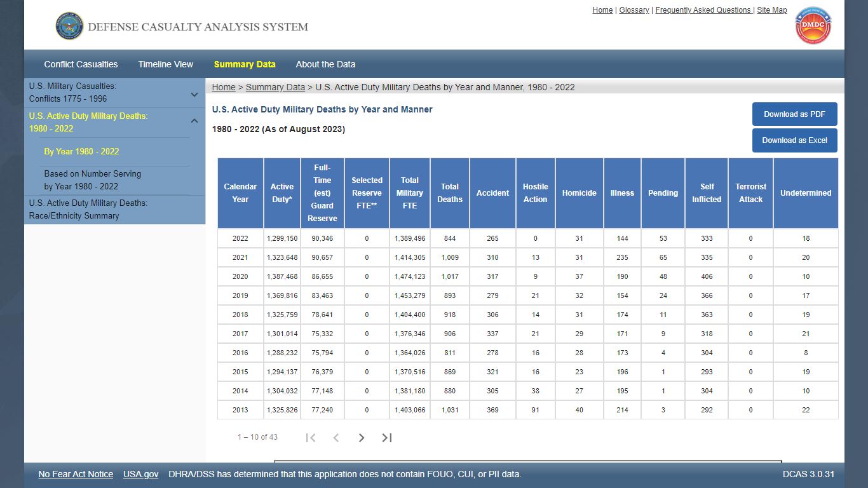Click the '1 – 10 of 43' pagination label
This screenshot has height=488, width=868.
coord(257,437)
